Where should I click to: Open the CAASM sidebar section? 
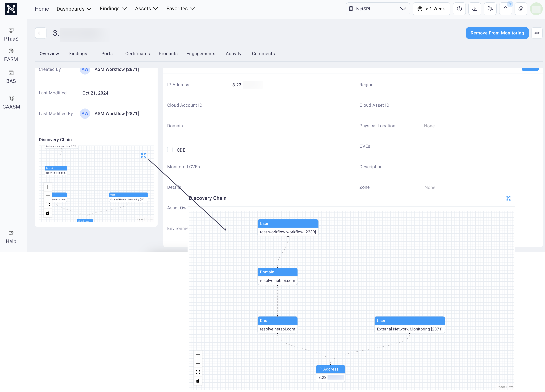coord(11,103)
